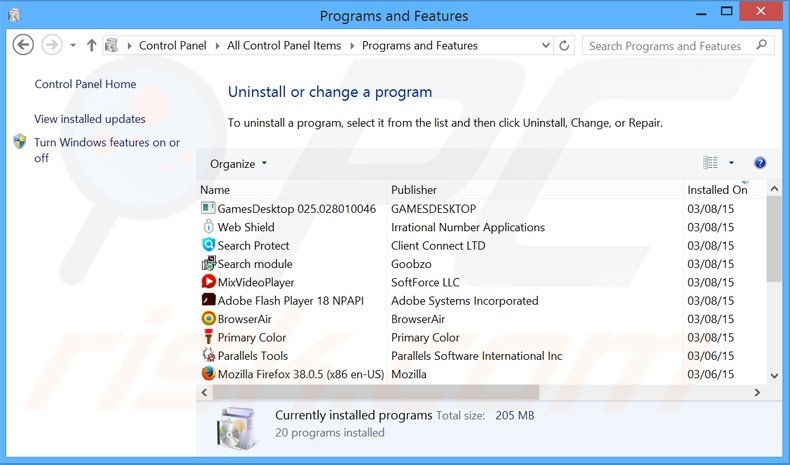Go to Control Panel breadcrumb
This screenshot has height=465, width=790.
click(x=173, y=45)
